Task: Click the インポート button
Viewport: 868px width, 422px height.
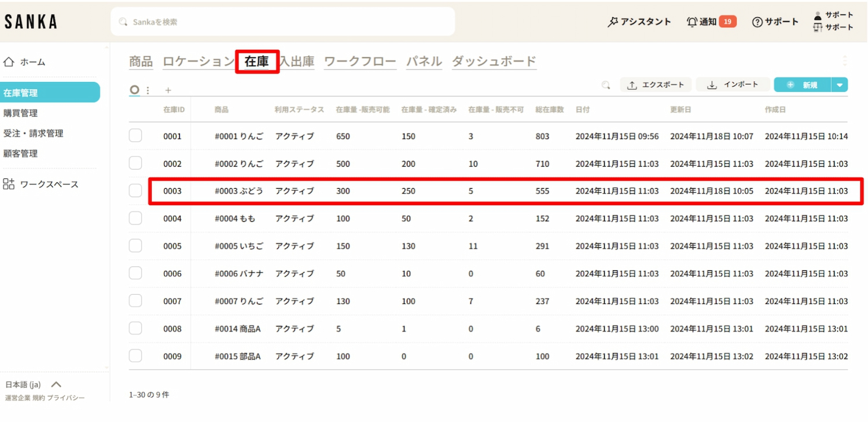Action: coord(733,85)
